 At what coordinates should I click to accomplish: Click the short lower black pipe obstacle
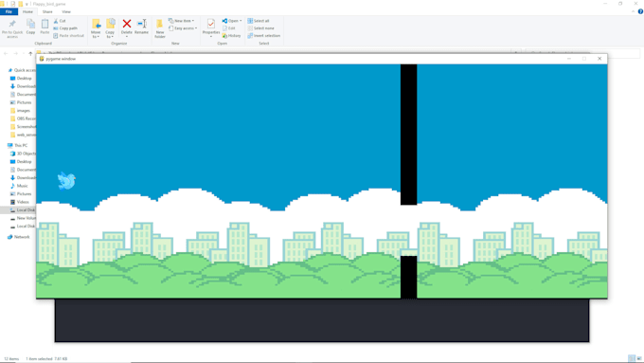pyautogui.click(x=409, y=277)
